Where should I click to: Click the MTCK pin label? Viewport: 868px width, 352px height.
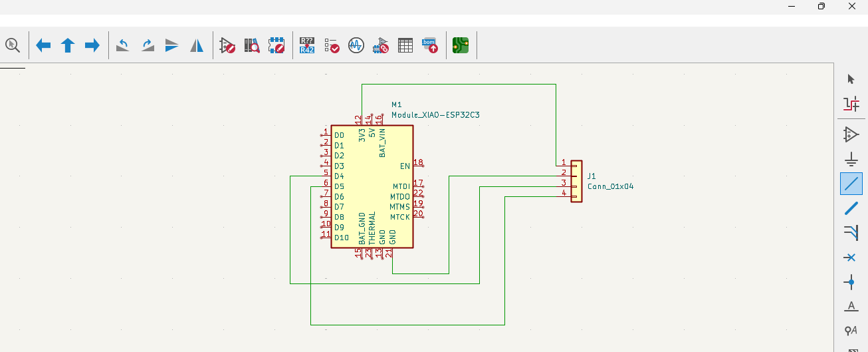click(400, 218)
